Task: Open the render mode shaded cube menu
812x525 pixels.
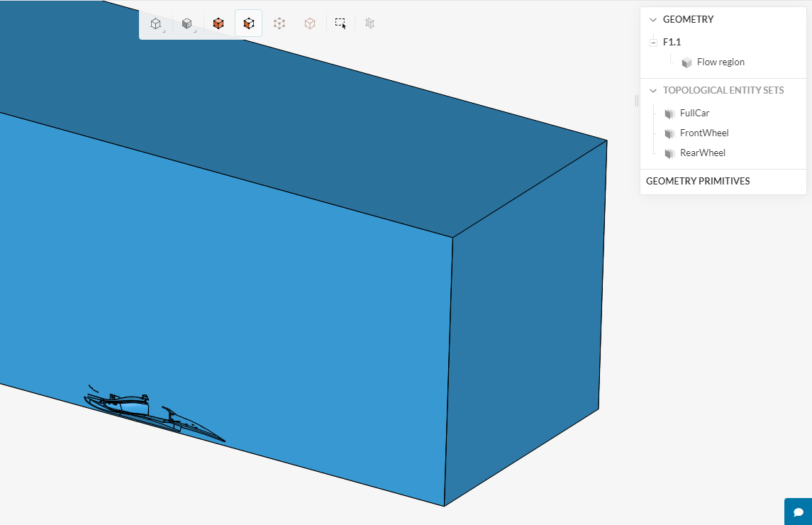Action: coord(187,23)
